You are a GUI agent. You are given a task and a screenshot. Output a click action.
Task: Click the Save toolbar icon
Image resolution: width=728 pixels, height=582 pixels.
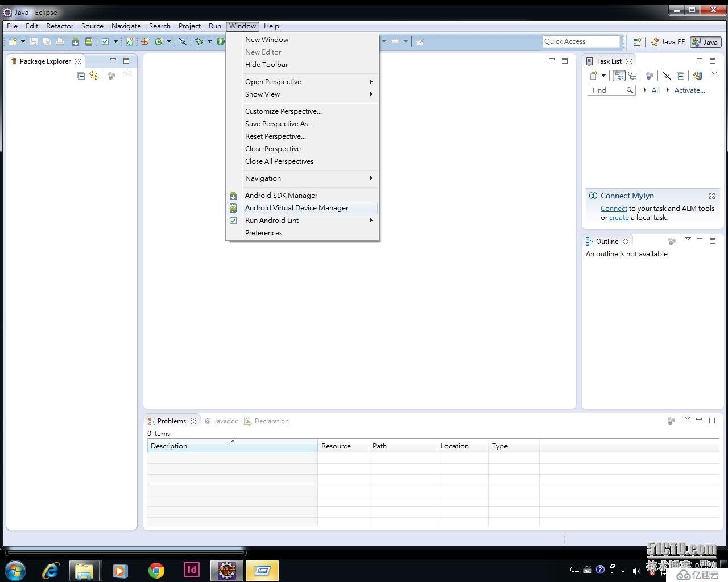[x=34, y=41]
